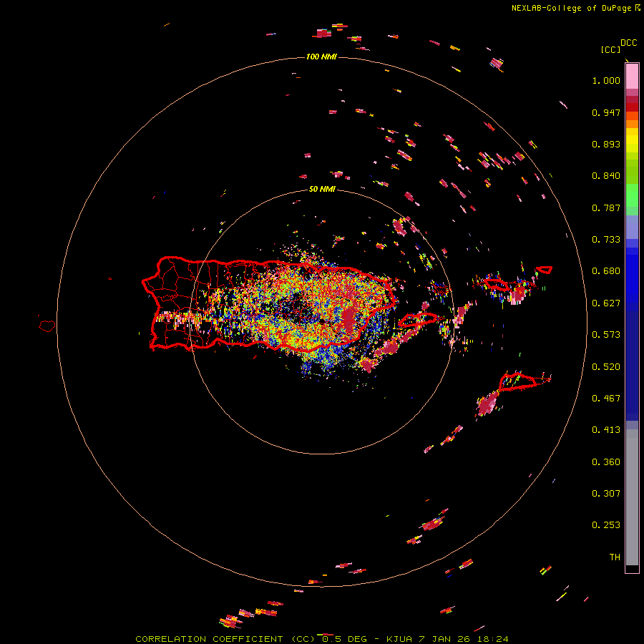Image resolution: width=644 pixels, height=644 pixels.
Task: Select the 0.573 color scale value
Action: pos(606,335)
